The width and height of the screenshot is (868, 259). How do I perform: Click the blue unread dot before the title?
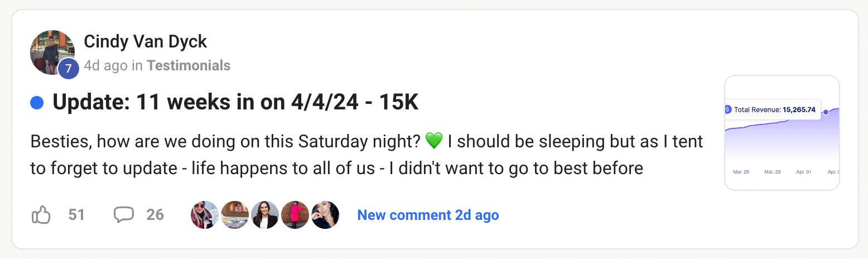click(37, 103)
